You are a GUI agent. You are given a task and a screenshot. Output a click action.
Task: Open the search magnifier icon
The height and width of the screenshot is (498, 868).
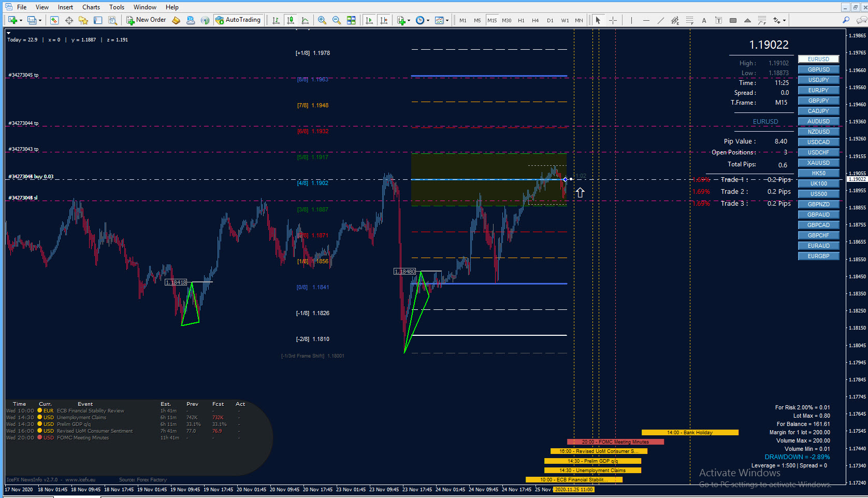[846, 20]
